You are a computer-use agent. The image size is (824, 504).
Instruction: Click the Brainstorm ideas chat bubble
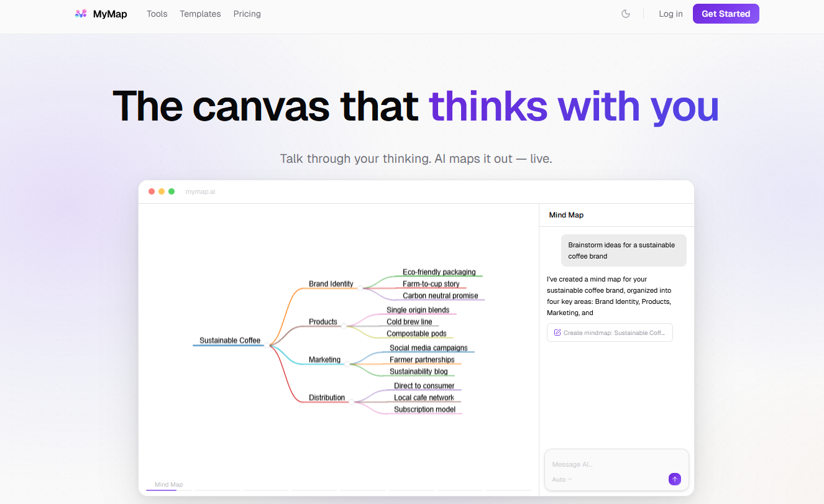tap(624, 250)
